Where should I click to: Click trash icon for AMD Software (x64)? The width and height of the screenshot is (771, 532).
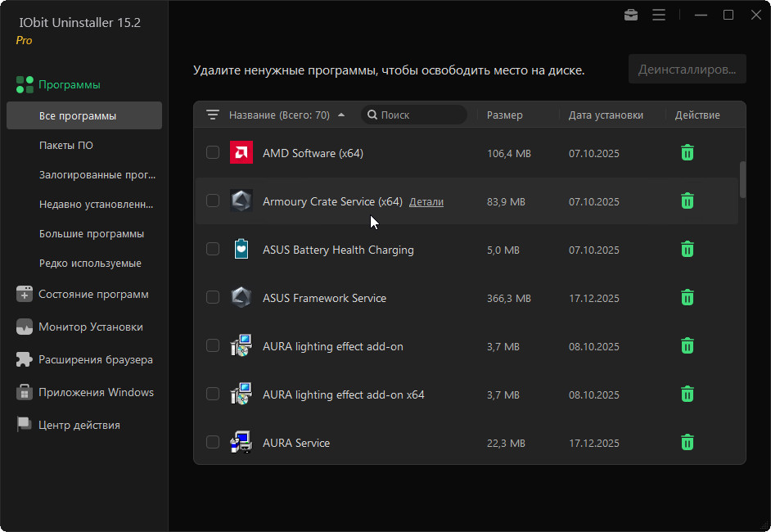pos(688,153)
